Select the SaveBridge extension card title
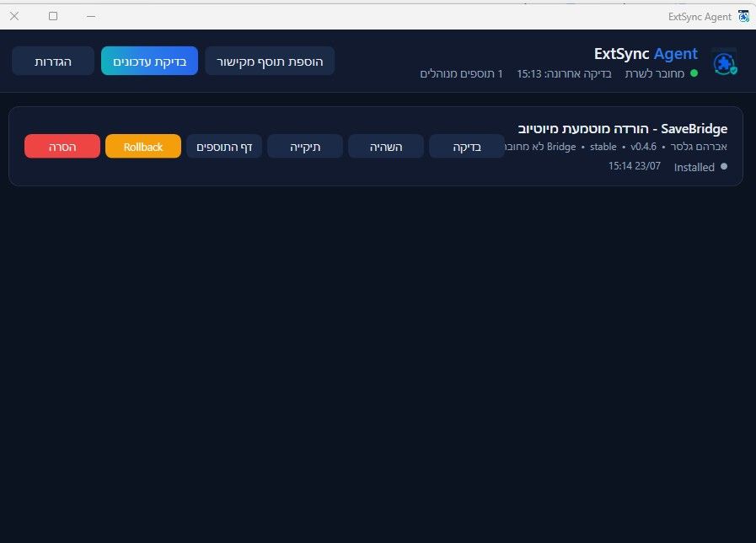This screenshot has height=543, width=756. pyautogui.click(x=623, y=129)
